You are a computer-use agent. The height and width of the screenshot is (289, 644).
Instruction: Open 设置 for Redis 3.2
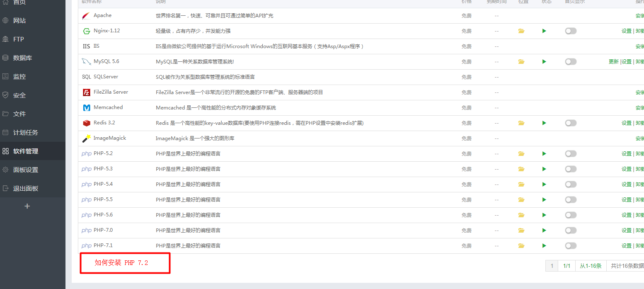point(627,123)
